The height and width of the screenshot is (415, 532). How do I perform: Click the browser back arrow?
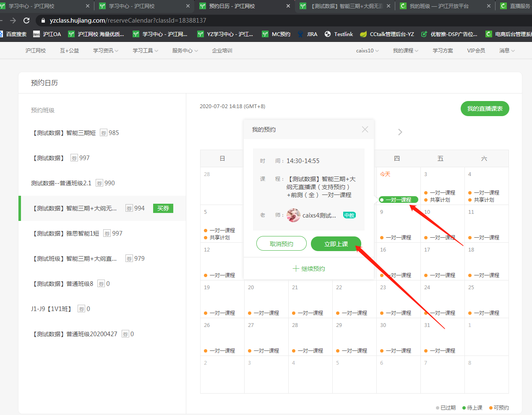pyautogui.click(x=13, y=21)
